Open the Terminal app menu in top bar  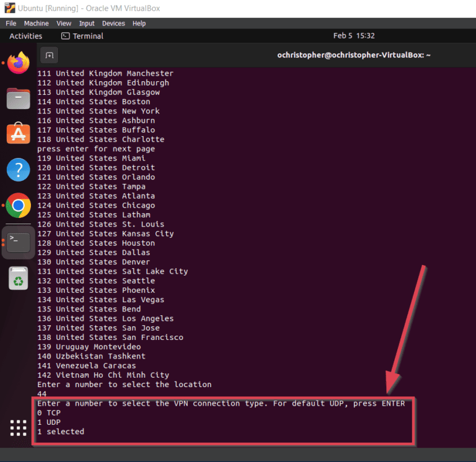click(82, 36)
